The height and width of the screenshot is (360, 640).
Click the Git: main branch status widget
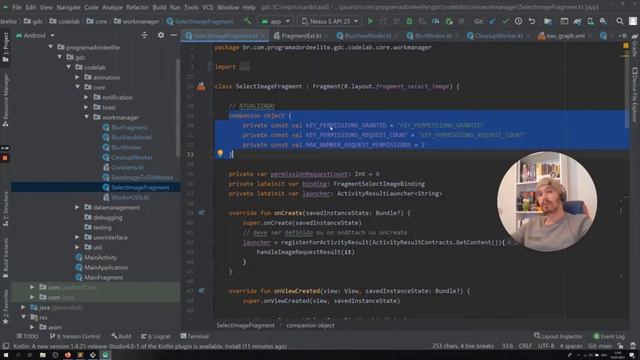(x=600, y=346)
